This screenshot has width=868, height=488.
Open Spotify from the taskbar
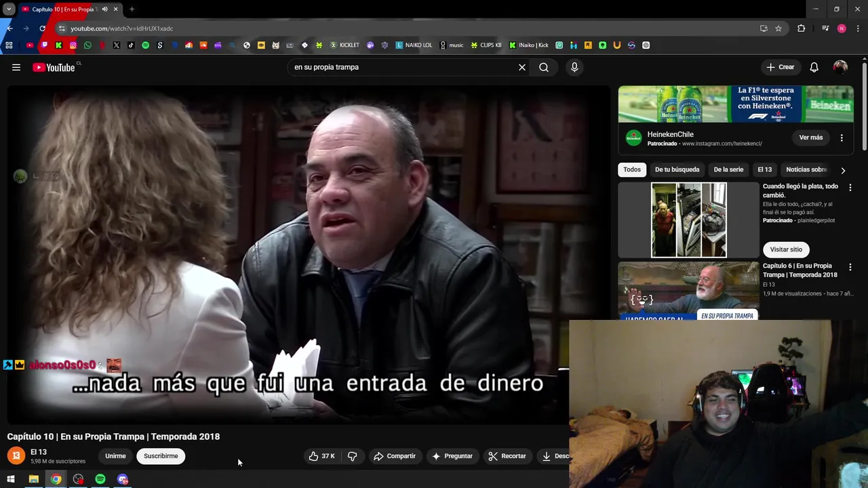pos(100,479)
